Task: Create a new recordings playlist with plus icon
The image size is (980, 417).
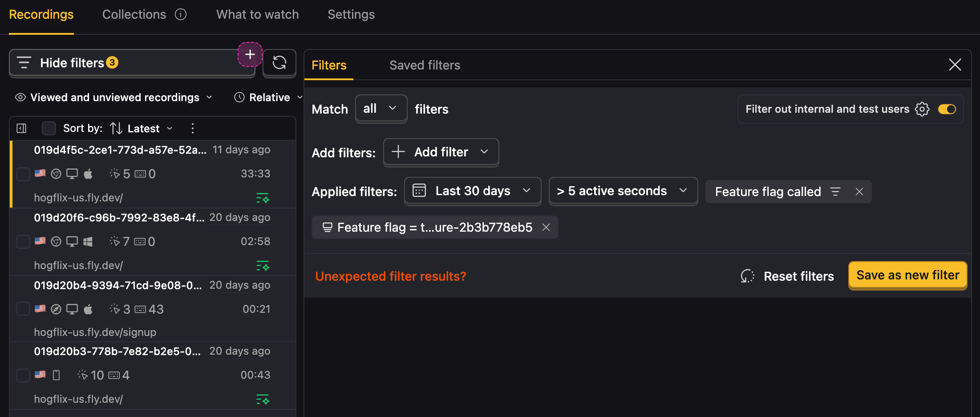Action: 250,54
